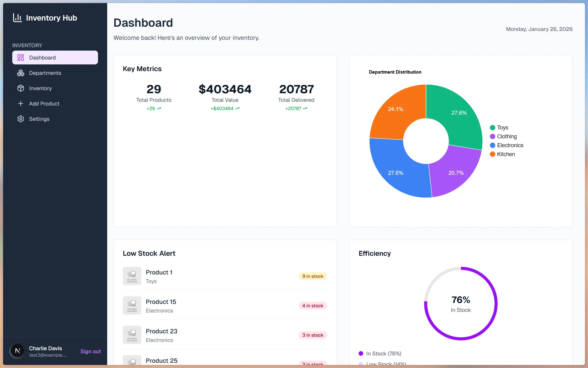Select the Product 23 row name

(161, 331)
